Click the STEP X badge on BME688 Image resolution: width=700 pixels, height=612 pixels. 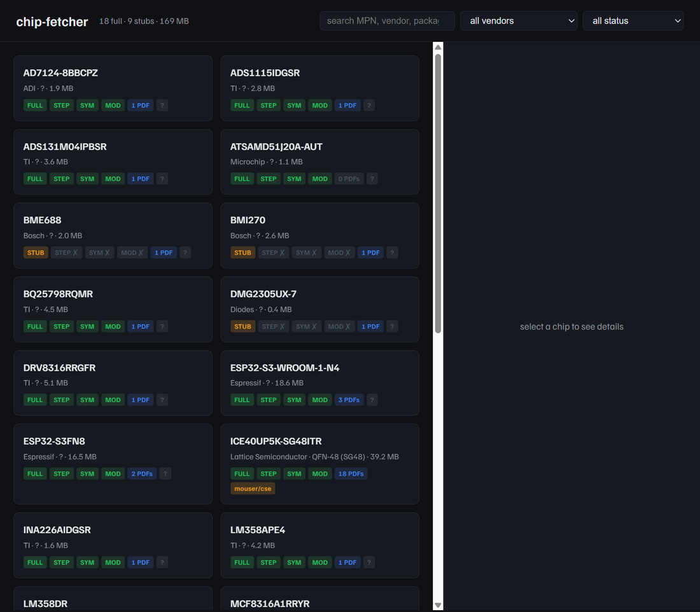(66, 253)
